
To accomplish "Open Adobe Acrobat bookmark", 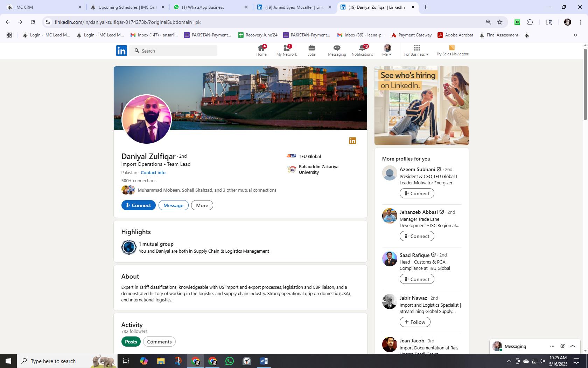I will tap(455, 35).
